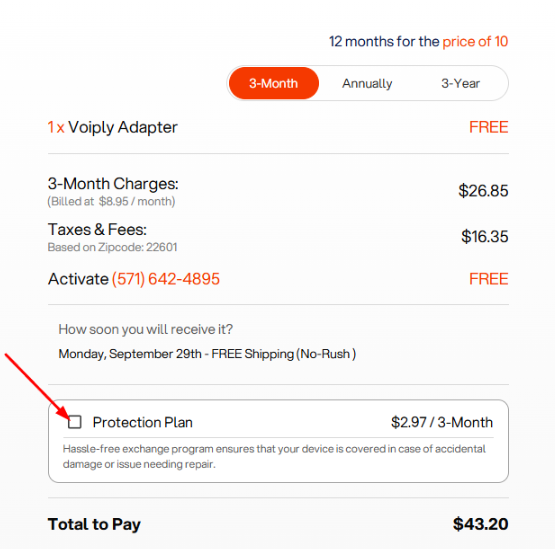Click the Zipcode 22601 text
The height and width of the screenshot is (549, 555).
(113, 247)
